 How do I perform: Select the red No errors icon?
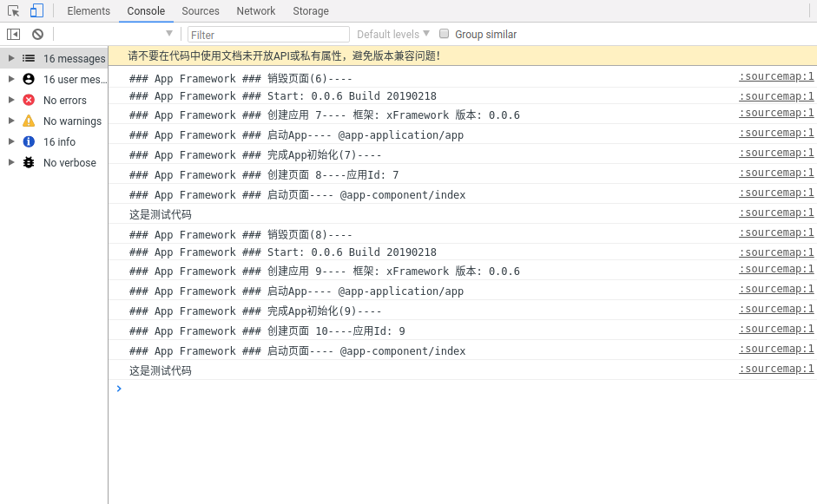[x=29, y=100]
